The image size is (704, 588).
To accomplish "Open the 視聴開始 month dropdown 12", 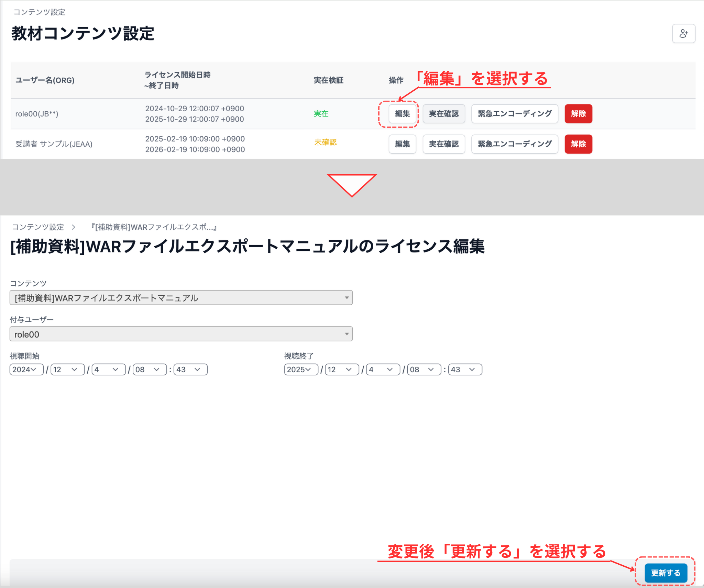I will 67,369.
